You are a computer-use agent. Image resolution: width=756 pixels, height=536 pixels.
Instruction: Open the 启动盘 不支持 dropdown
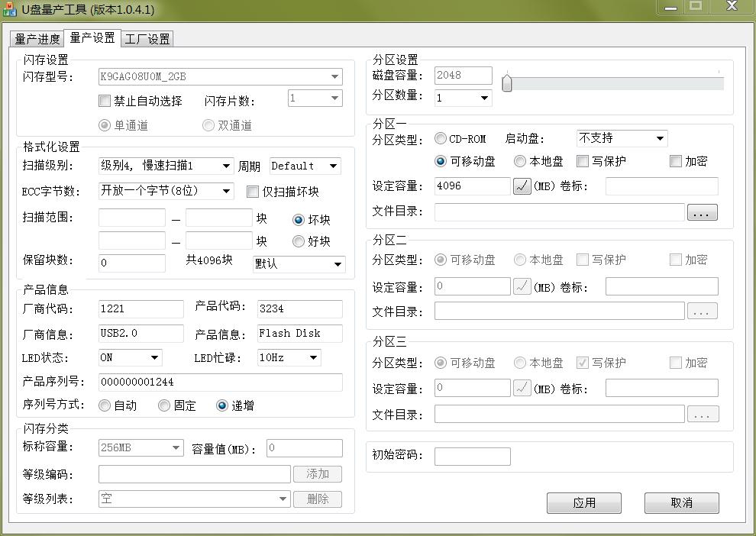click(x=622, y=138)
